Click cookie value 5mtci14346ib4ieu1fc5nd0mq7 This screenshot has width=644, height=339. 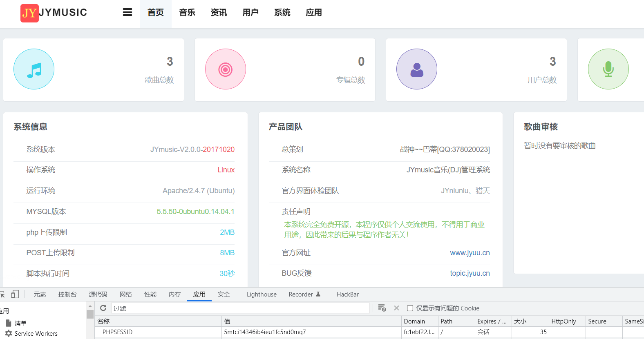(x=265, y=332)
